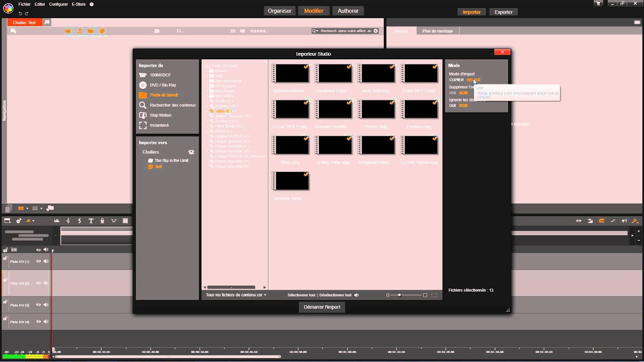644x362 pixels.
Task: Click the E-Store help question icon
Action: 91,4
